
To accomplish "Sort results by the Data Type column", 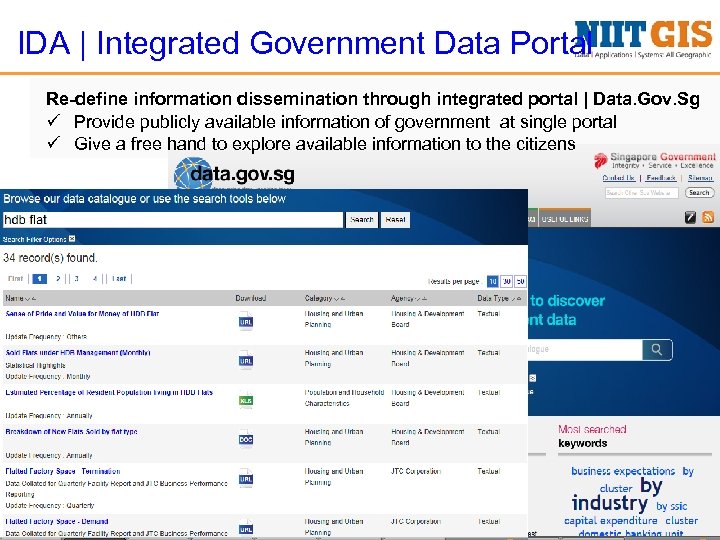I will point(499,298).
